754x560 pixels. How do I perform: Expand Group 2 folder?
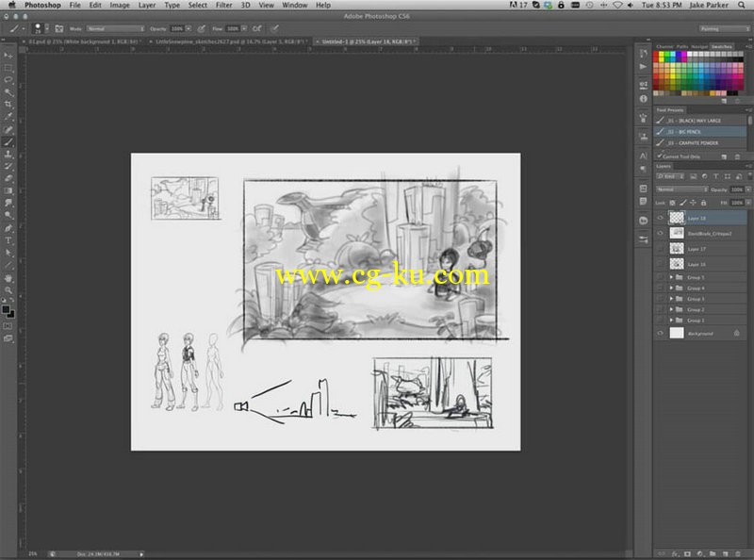(671, 309)
